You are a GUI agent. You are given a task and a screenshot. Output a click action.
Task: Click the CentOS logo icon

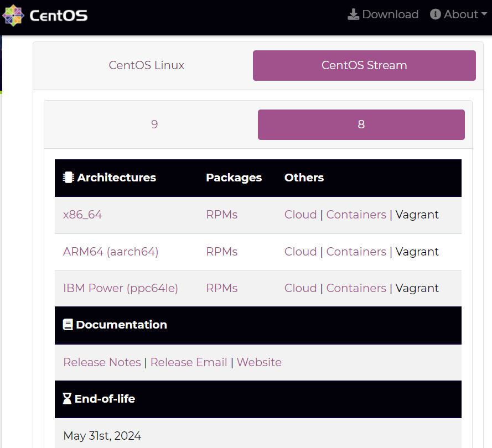coord(13,15)
